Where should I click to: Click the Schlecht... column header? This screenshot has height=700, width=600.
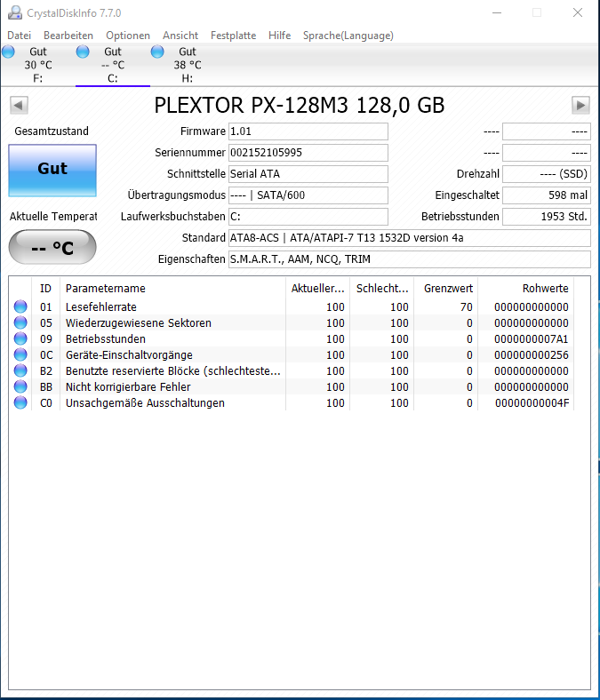pyautogui.click(x=382, y=289)
